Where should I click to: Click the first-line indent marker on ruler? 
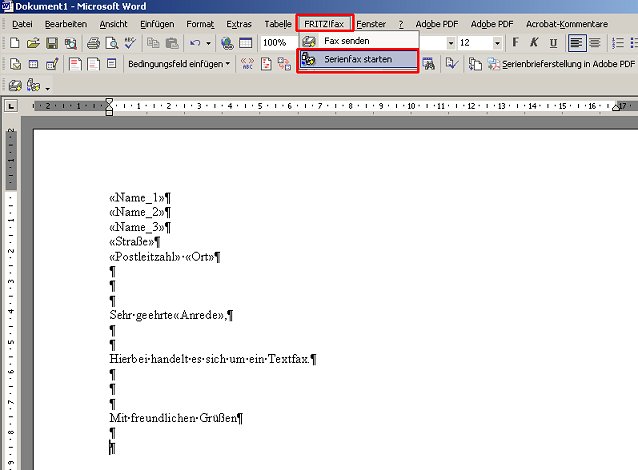[x=109, y=101]
